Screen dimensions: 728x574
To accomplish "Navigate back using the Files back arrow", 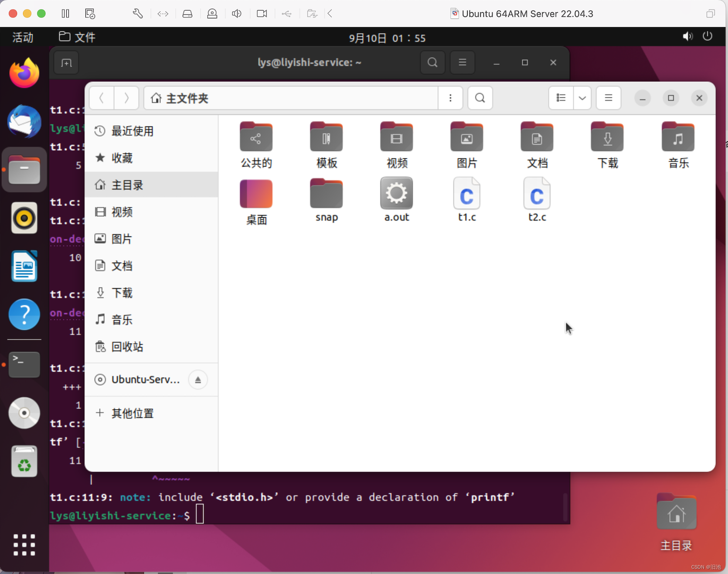I will 101,98.
